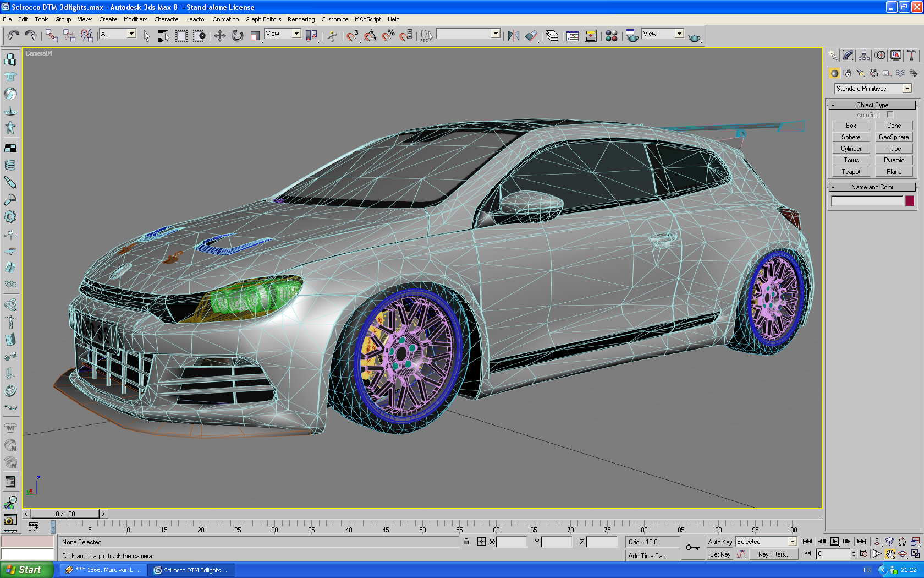Open the Layer Manager
This screenshot has height=578, width=924.
coord(552,36)
